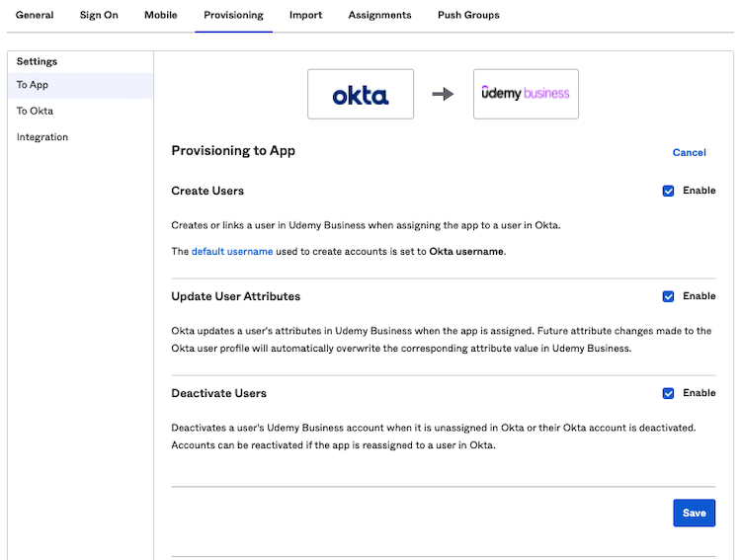Click the arrow between Okta and Udemy
The height and width of the screenshot is (560, 741).
point(444,94)
